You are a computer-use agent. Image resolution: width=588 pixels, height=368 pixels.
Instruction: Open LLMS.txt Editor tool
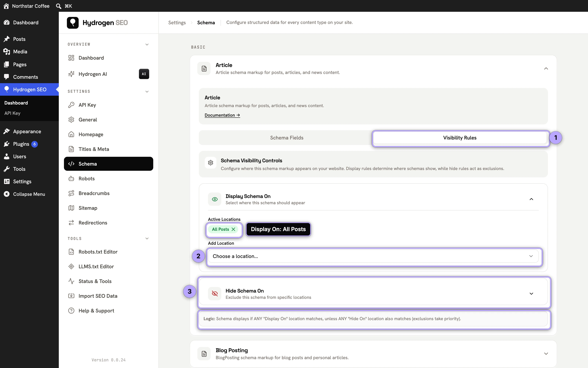(x=109, y=266)
